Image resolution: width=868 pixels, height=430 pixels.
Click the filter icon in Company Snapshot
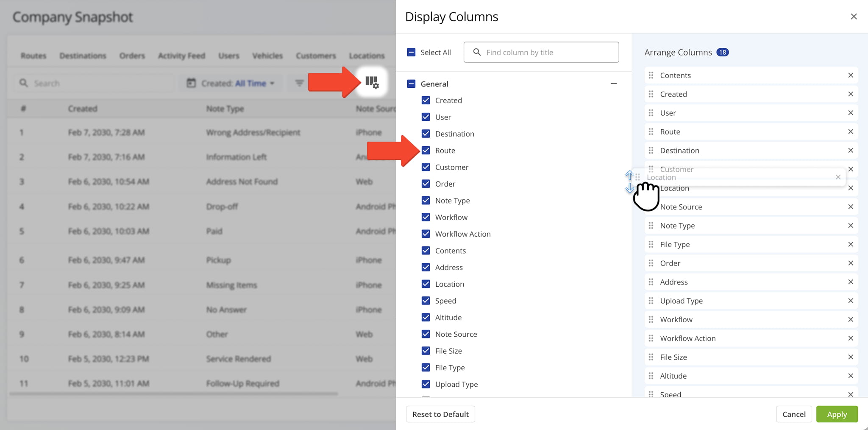pos(299,83)
